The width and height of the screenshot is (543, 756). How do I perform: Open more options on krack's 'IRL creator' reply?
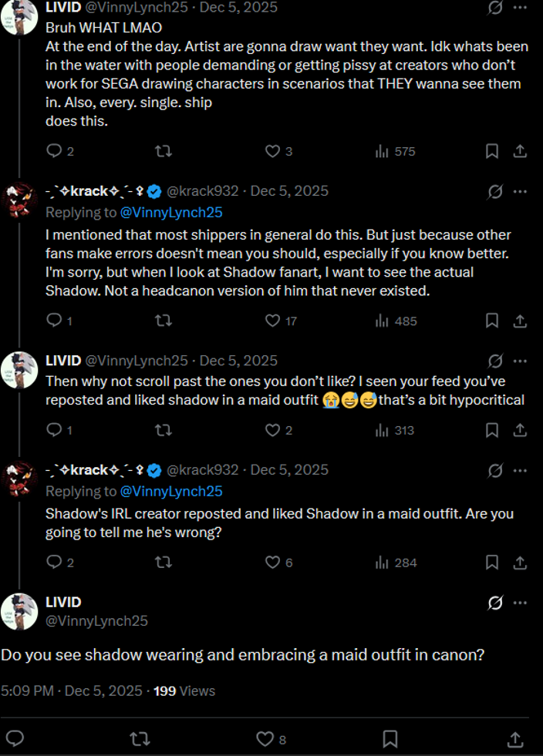[521, 471]
